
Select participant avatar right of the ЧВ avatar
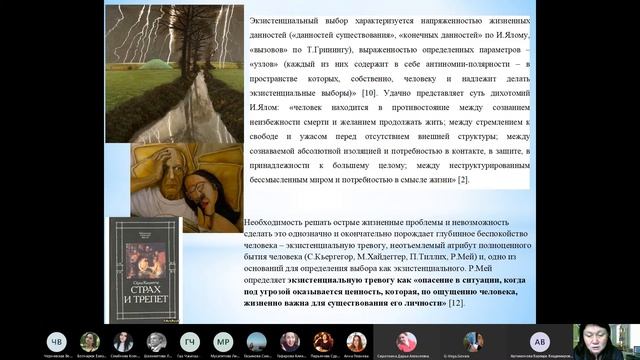point(90,342)
